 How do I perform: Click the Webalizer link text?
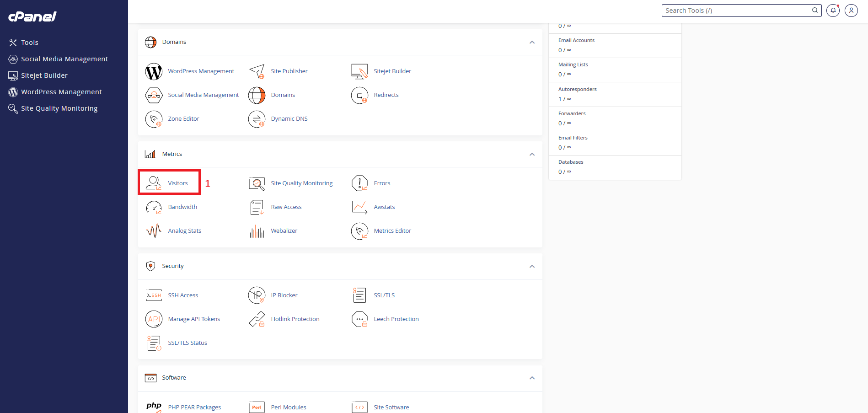coord(284,231)
